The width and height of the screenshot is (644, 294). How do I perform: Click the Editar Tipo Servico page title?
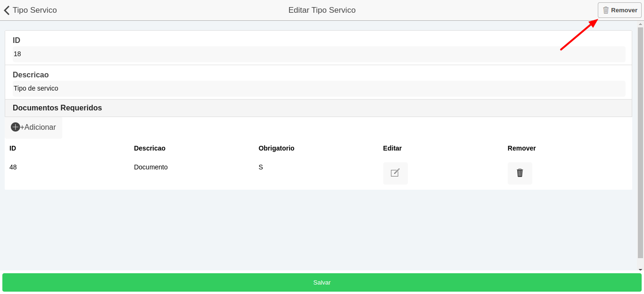[x=322, y=10]
